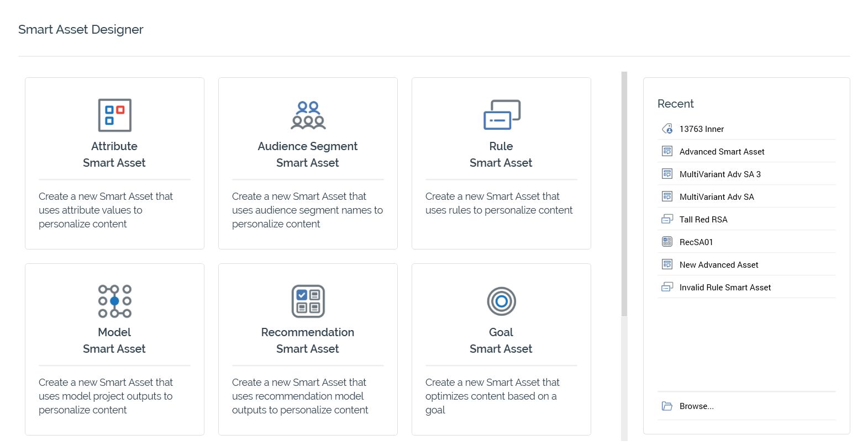Viewport: 868px width, 446px height.
Task: Open the MultiVariant Adv SA 3 asset
Action: (719, 174)
